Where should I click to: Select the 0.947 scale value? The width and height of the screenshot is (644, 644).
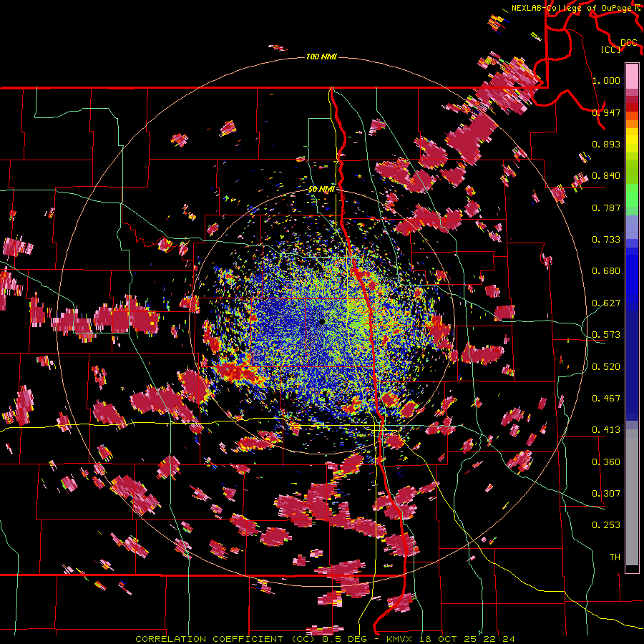coord(606,112)
